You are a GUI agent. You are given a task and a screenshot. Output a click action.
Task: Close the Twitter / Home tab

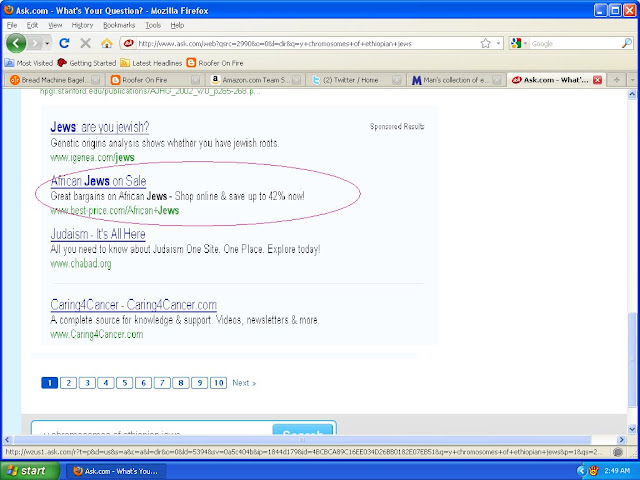pos(396,80)
